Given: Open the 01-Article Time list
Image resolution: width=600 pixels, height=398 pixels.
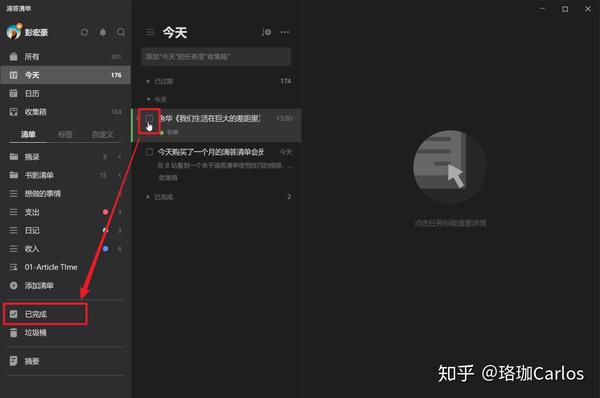Looking at the screenshot, I should point(65,267).
